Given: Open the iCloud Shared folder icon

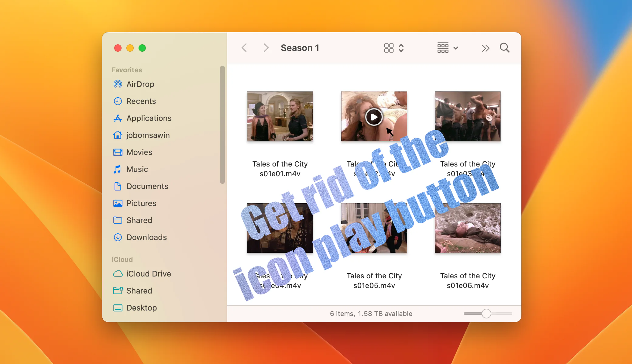Looking at the screenshot, I should [x=118, y=291].
